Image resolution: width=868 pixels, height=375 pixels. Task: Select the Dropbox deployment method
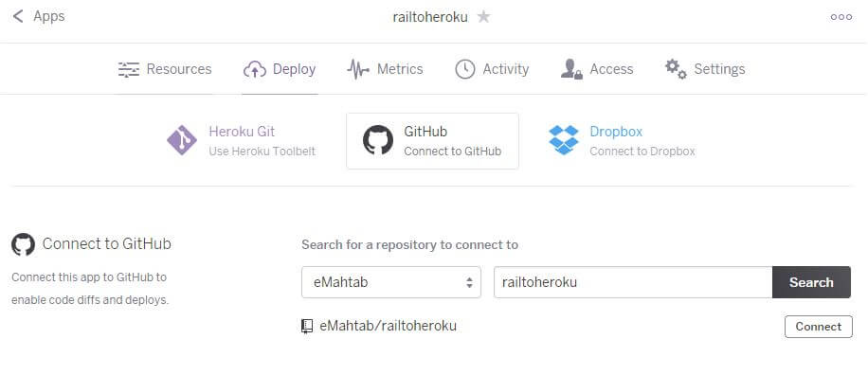pyautogui.click(x=622, y=140)
